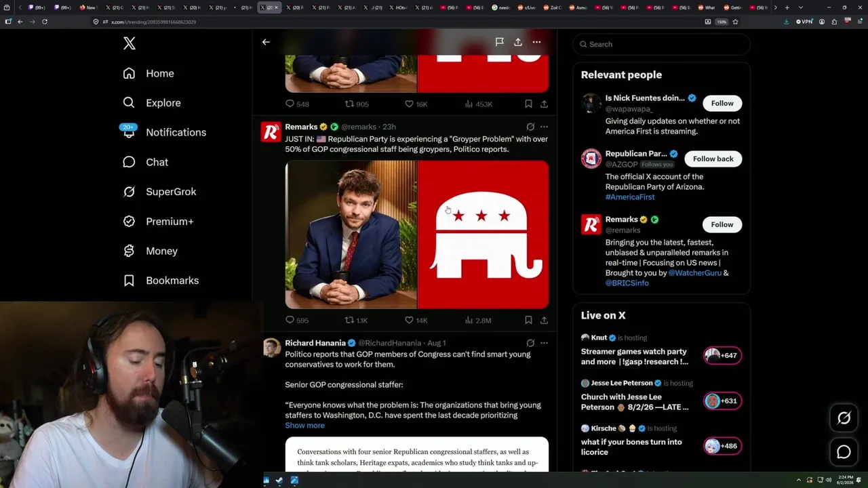The width and height of the screenshot is (868, 488).
Task: Share the tweet with 453K views
Action: coord(544,104)
